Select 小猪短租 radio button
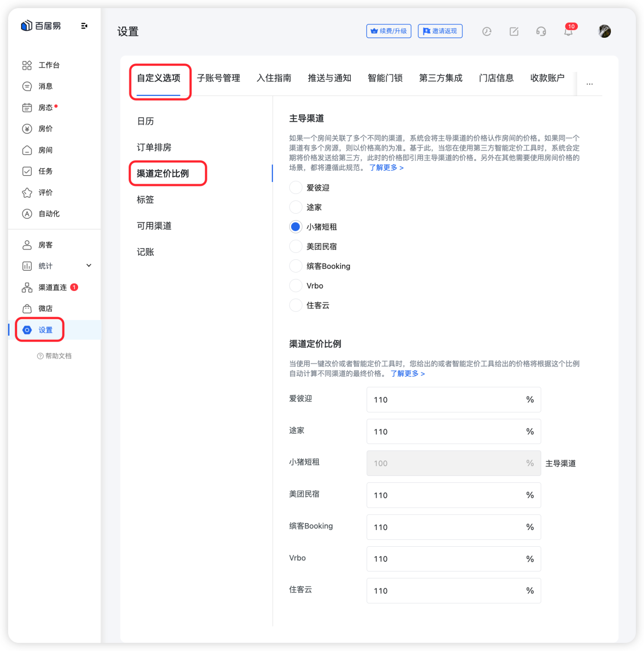644x651 pixels. point(296,227)
